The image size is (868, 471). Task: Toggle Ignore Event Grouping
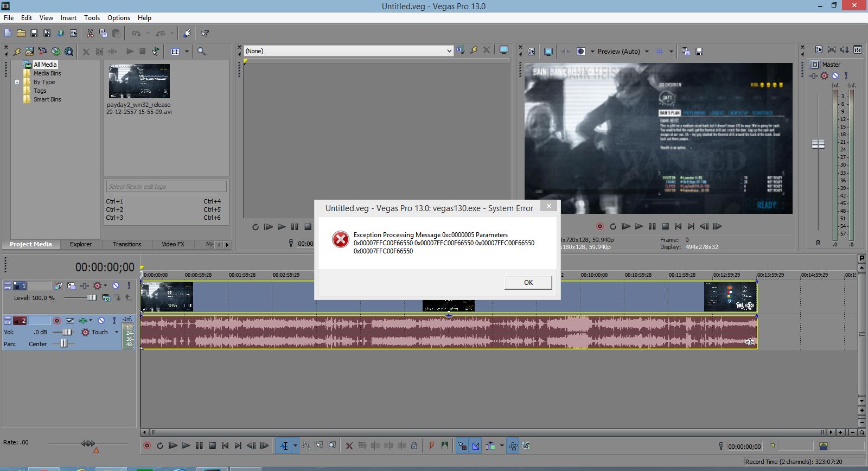(526, 445)
